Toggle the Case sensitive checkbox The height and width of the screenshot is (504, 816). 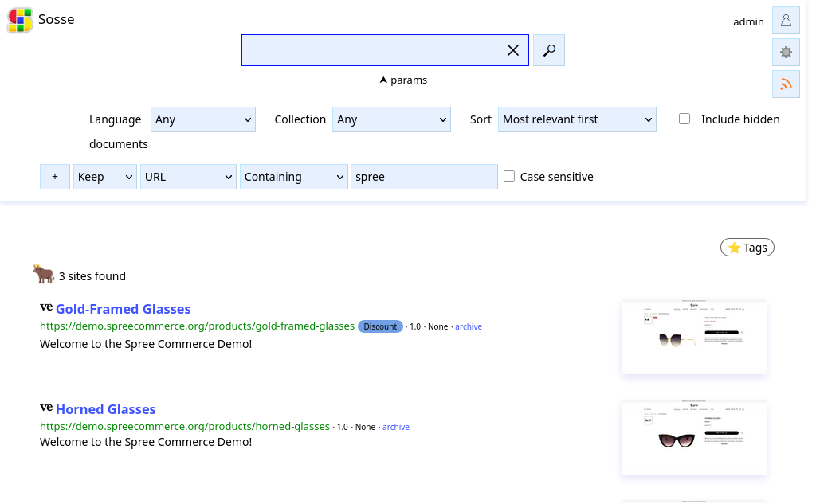point(509,176)
